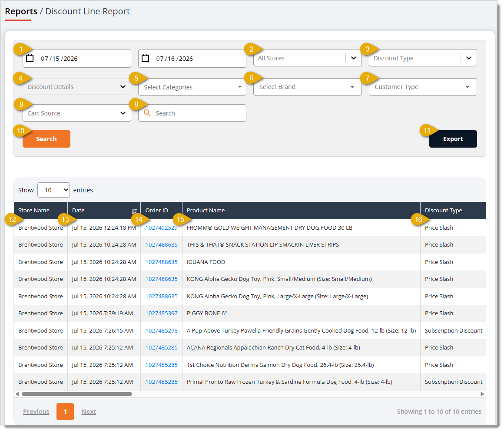Click the IGUANA FOOD product cell
This screenshot has width=504, height=432.
point(301,262)
